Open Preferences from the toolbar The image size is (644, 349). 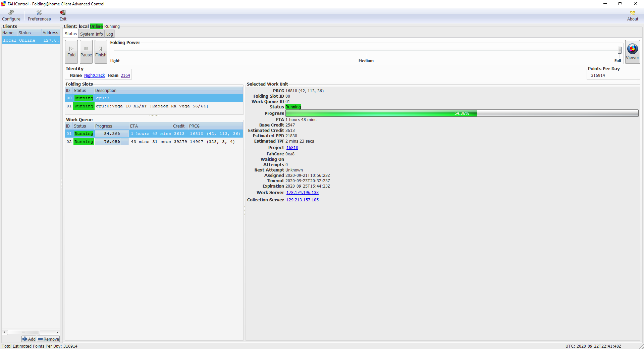39,15
